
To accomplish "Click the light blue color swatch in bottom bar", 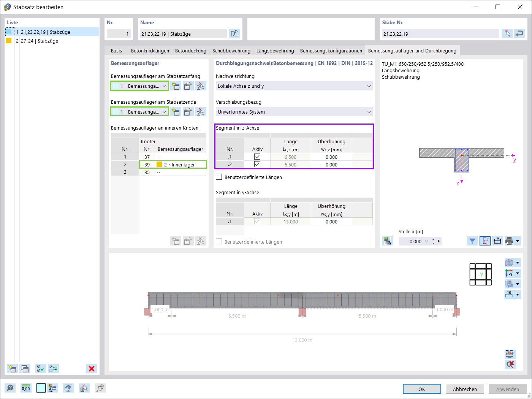I will (41, 388).
